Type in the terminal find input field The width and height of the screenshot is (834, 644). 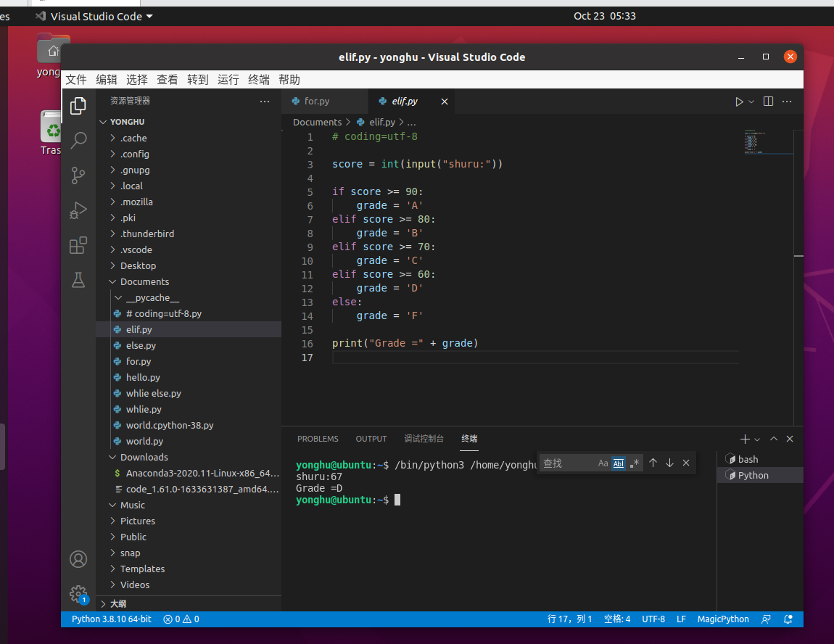(567, 463)
